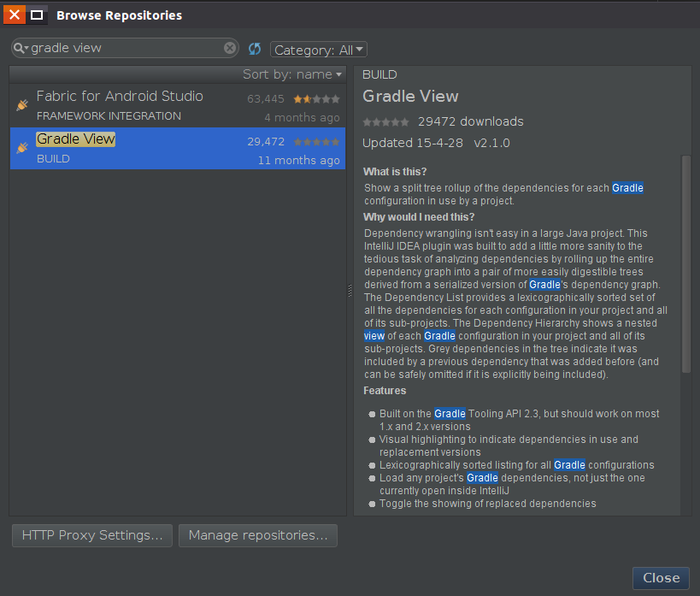Open HTTP Proxy Settings
Image resolution: width=700 pixels, height=596 pixels.
[92, 535]
